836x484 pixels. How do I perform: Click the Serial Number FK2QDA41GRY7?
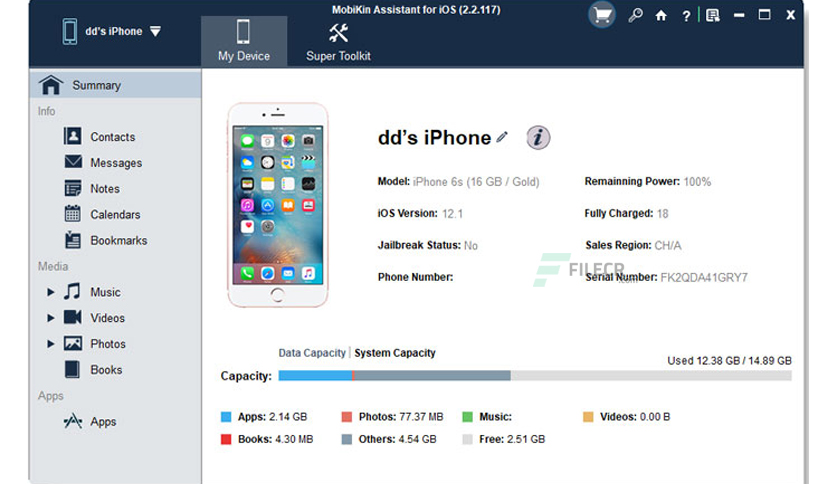[x=704, y=277]
